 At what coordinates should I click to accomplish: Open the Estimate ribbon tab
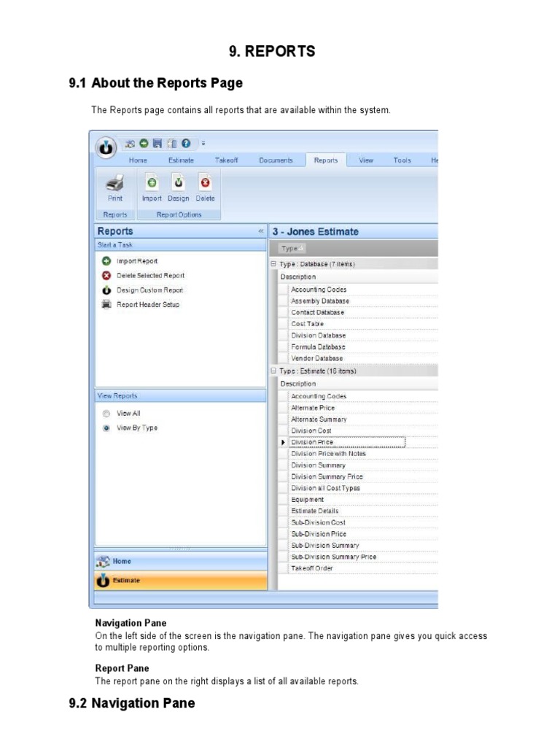pyautogui.click(x=181, y=160)
